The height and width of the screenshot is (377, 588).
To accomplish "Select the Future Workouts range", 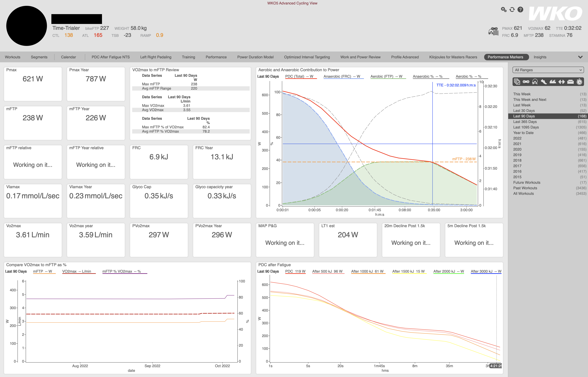I will tap(548, 182).
